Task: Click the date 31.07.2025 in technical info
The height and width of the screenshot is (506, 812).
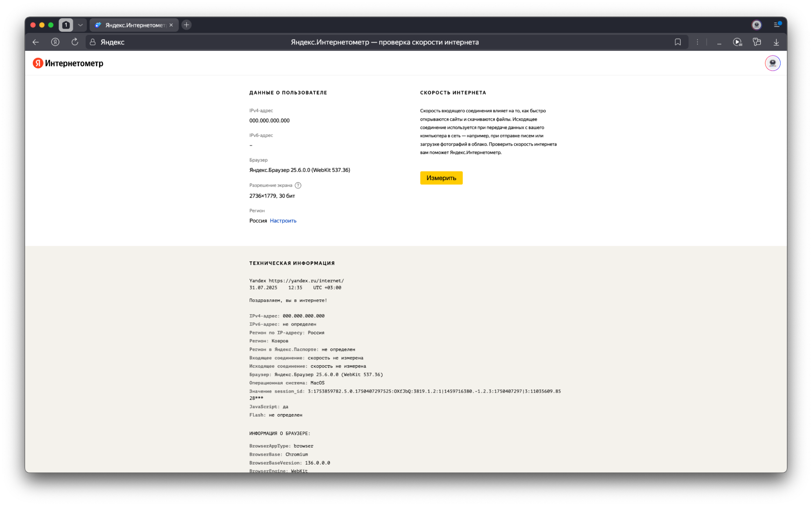Action: 263,288
